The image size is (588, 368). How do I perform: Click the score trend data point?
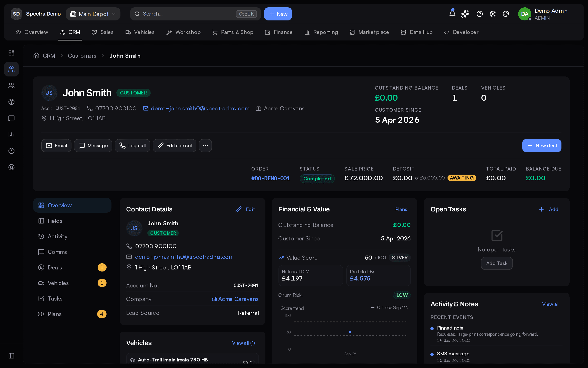point(350,332)
